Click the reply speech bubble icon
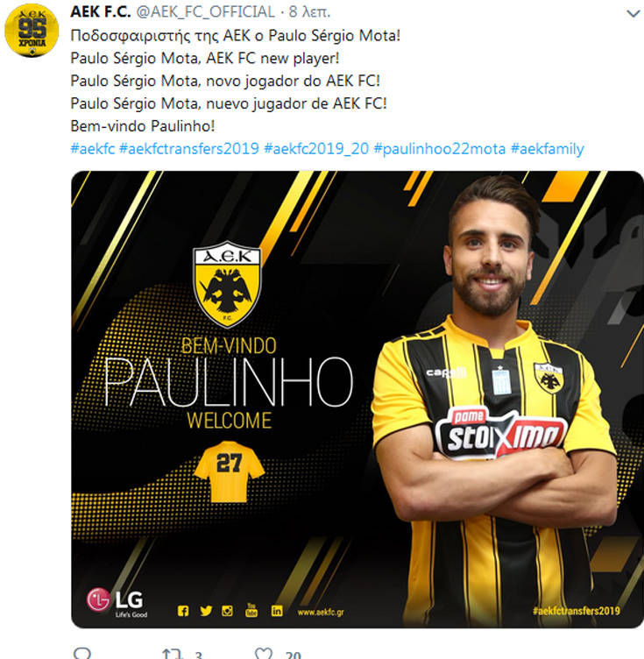This screenshot has width=644, height=659. pyautogui.click(x=81, y=654)
